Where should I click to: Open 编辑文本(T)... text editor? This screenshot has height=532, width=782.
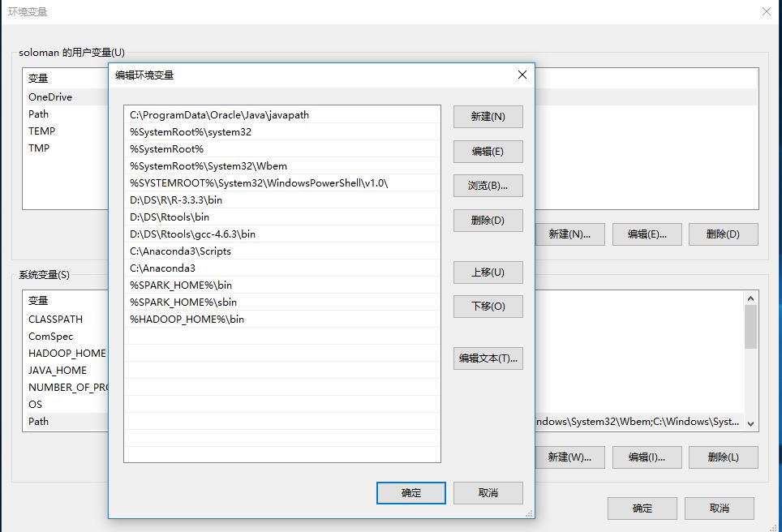click(488, 358)
